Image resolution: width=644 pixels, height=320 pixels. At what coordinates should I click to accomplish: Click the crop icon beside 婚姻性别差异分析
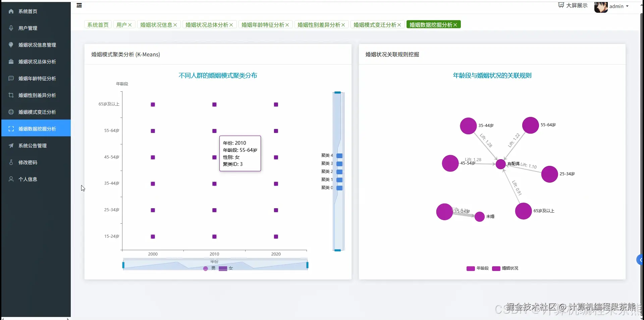(11, 95)
